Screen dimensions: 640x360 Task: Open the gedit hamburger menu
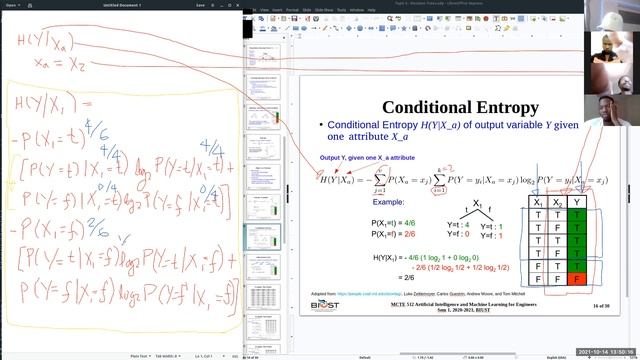212,5
